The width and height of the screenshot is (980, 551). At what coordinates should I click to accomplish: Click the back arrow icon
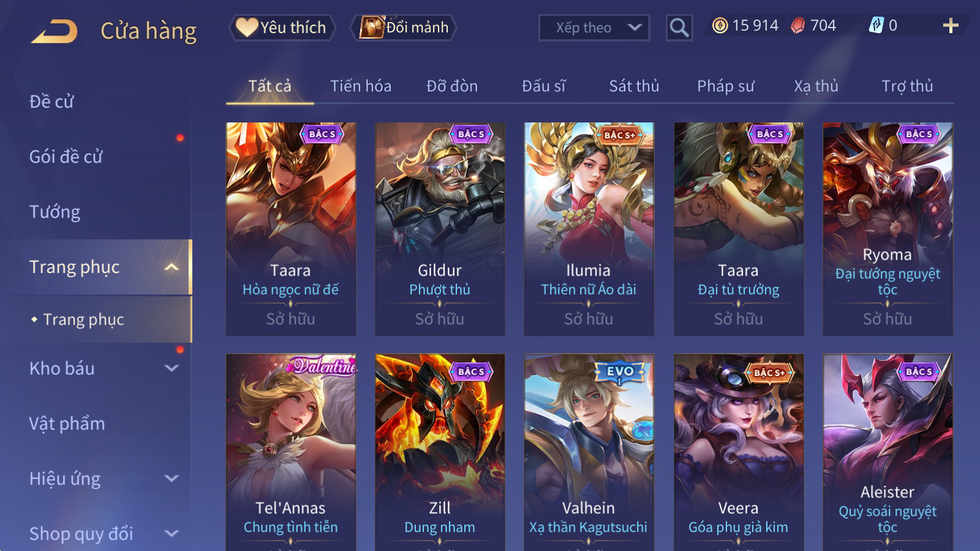(55, 31)
